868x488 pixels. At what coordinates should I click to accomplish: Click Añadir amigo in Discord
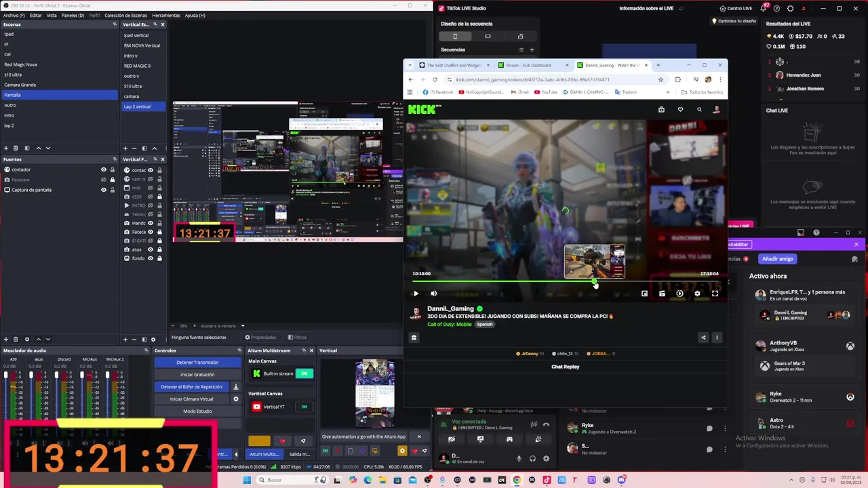tap(777, 259)
